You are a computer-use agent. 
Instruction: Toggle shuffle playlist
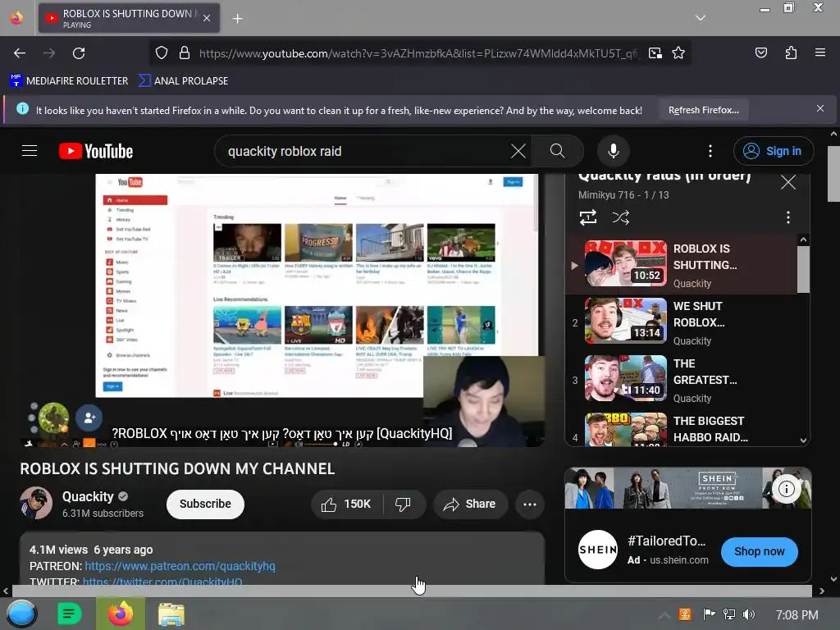[620, 217]
